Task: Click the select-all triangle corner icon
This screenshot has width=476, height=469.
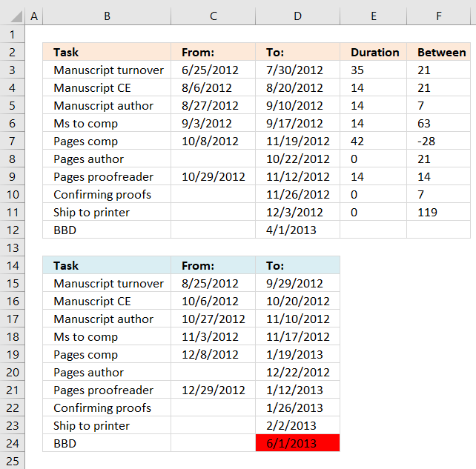Action: tap(16, 16)
